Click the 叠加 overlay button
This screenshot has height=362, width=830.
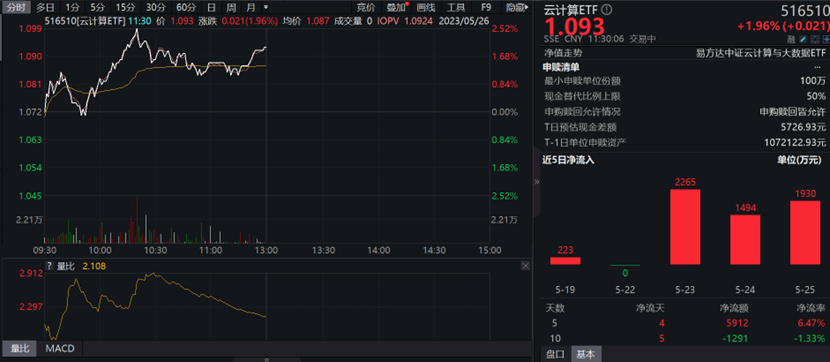pyautogui.click(x=396, y=7)
